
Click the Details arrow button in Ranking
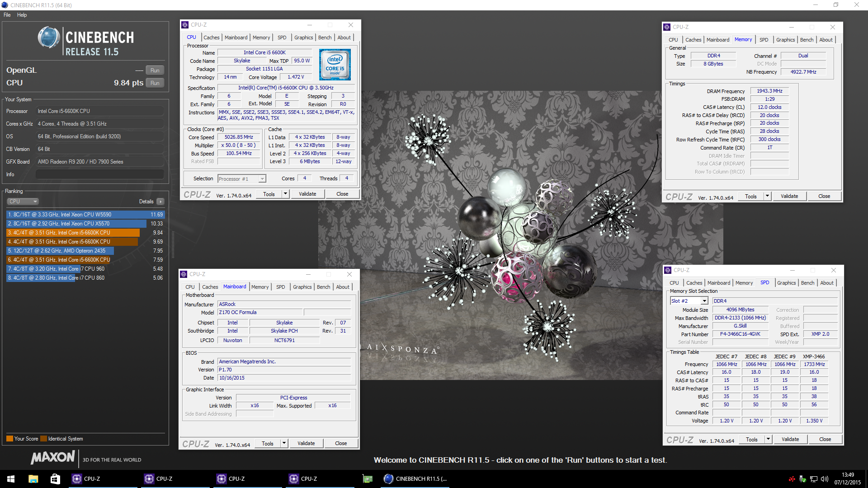(x=160, y=202)
